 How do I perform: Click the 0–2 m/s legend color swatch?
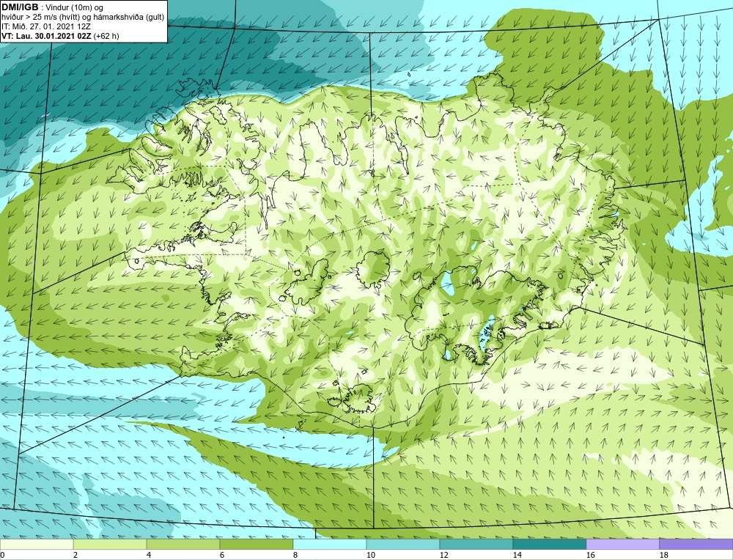[37, 545]
